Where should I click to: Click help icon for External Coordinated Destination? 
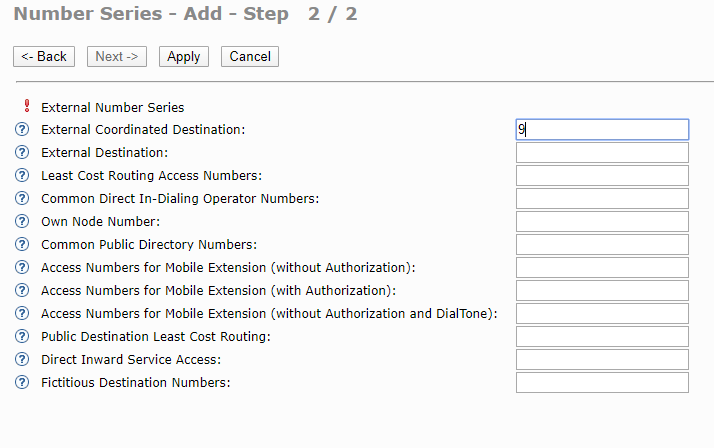23,130
